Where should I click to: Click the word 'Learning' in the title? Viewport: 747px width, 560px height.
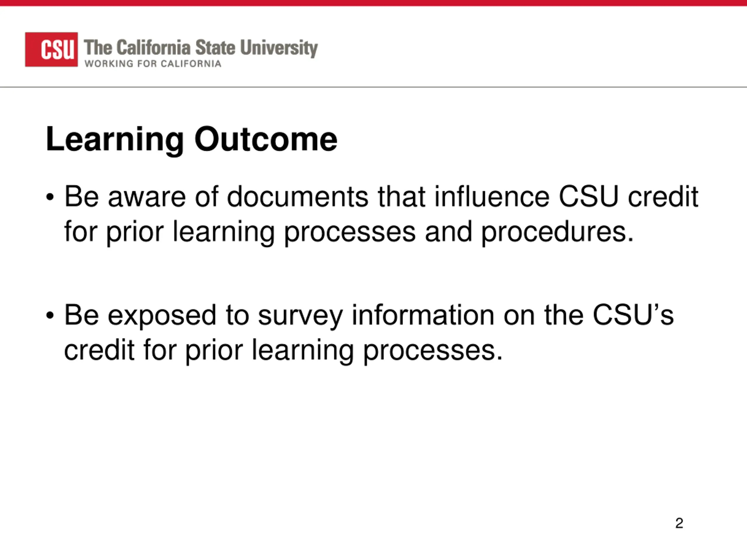[115, 140]
